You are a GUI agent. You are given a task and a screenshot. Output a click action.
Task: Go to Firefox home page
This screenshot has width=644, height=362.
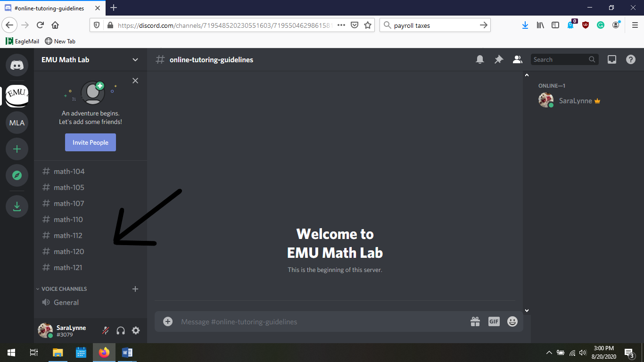[55, 25]
